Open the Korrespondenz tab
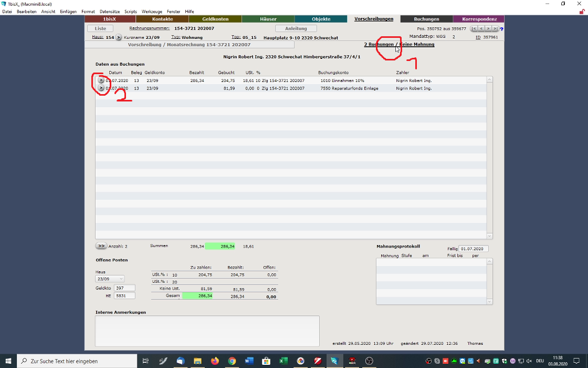The width and height of the screenshot is (588, 368). coord(479,19)
